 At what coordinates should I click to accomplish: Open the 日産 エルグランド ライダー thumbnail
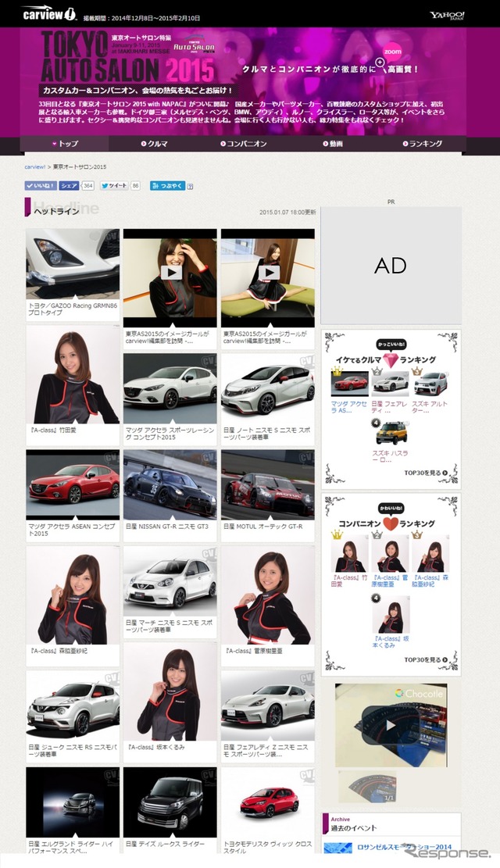[x=73, y=802]
